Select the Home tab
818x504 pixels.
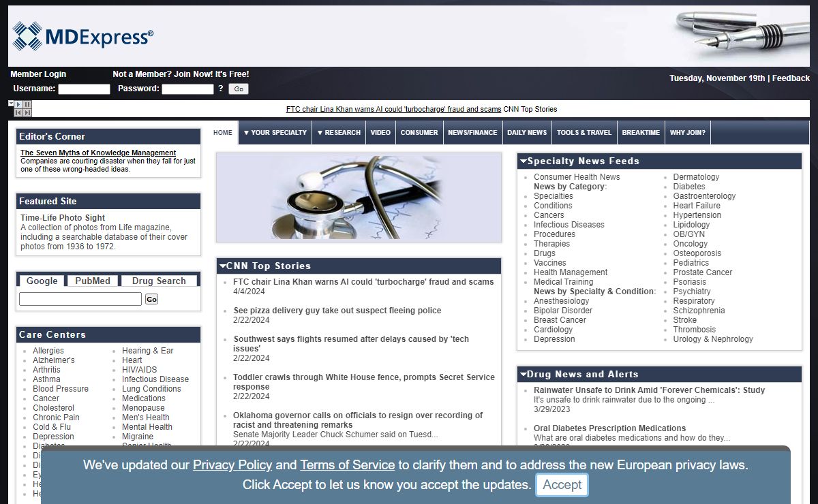click(223, 133)
